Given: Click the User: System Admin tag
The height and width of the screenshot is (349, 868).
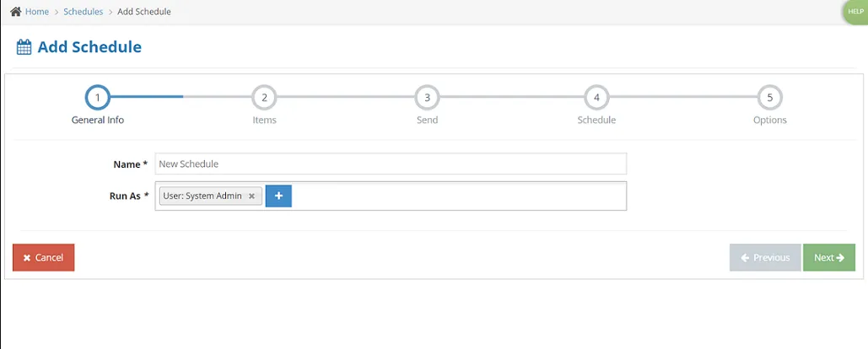Looking at the screenshot, I should click(202, 196).
